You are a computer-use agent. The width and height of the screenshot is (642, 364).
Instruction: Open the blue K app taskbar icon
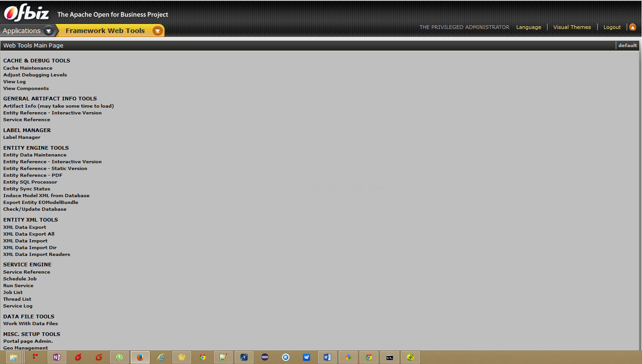click(x=286, y=357)
